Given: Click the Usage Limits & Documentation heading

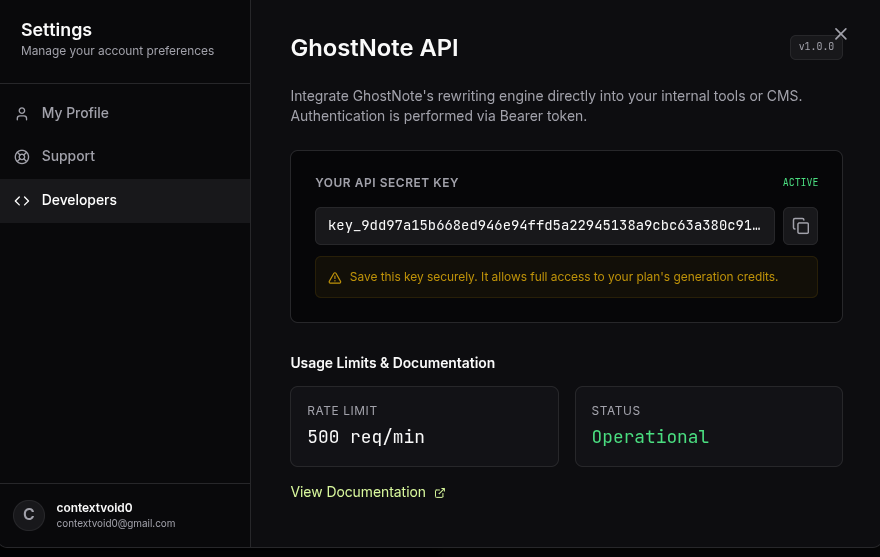Looking at the screenshot, I should pos(393,363).
